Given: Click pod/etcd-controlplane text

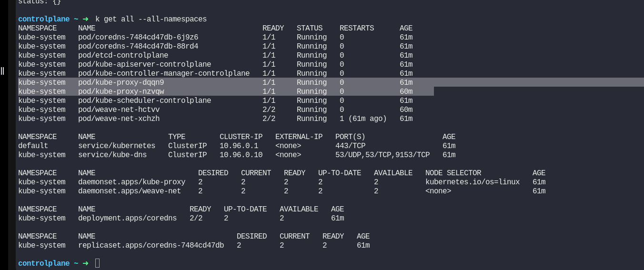Looking at the screenshot, I should click(123, 55).
